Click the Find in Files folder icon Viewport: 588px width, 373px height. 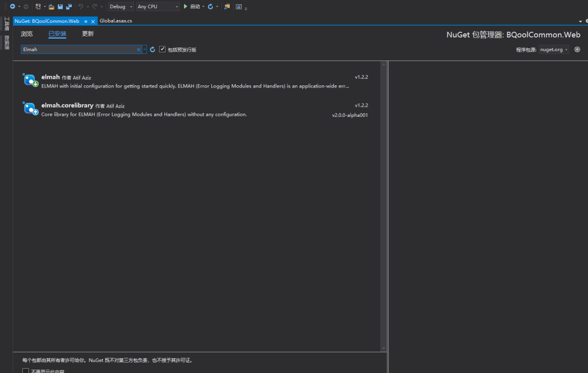coord(227,7)
